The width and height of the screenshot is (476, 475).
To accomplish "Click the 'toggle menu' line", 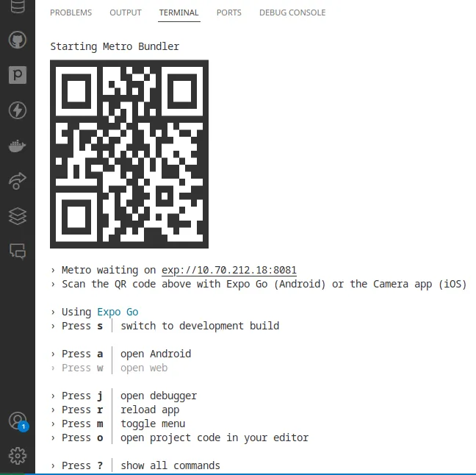I will (x=153, y=424).
